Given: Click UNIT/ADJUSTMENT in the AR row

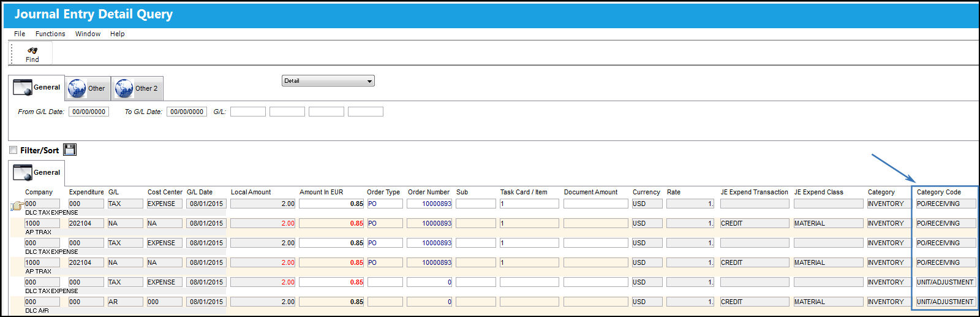Looking at the screenshot, I should [946, 302].
